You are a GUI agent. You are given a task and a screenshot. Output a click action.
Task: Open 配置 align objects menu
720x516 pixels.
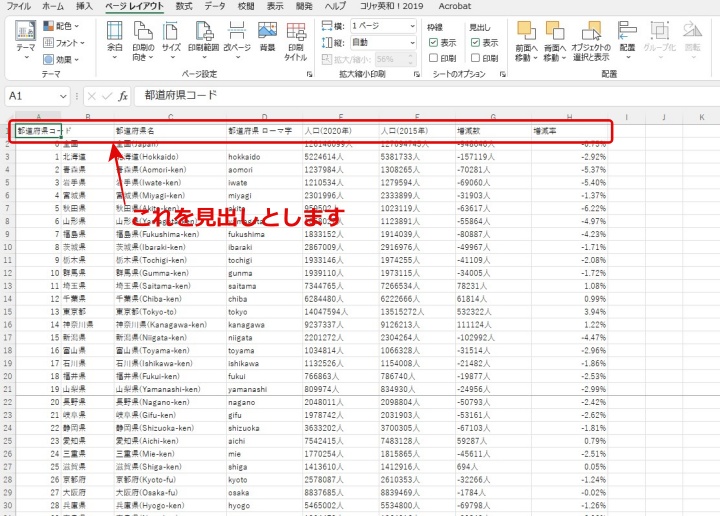tap(627, 40)
